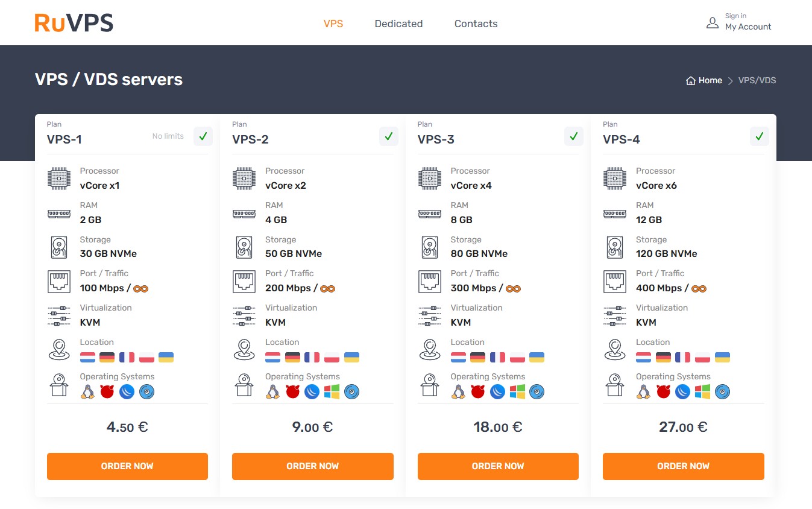The image size is (812, 509).
Task: Toggle the green checkmark on VPS-2 card
Action: coord(388,136)
